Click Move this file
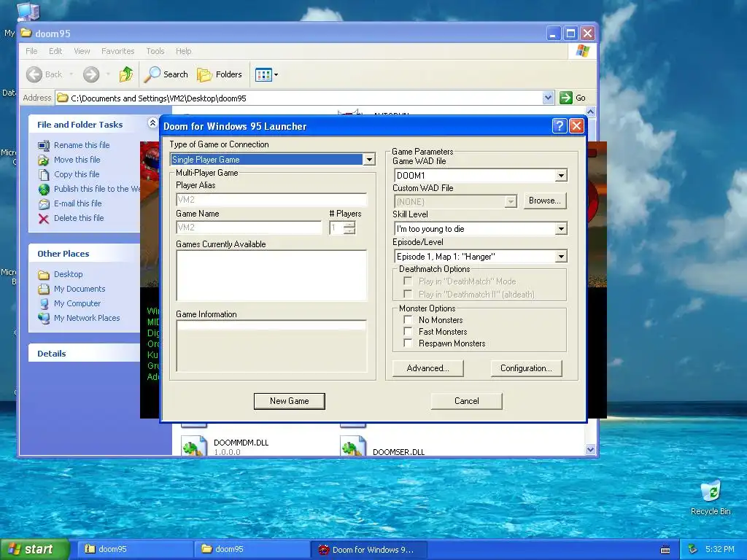 tap(77, 160)
